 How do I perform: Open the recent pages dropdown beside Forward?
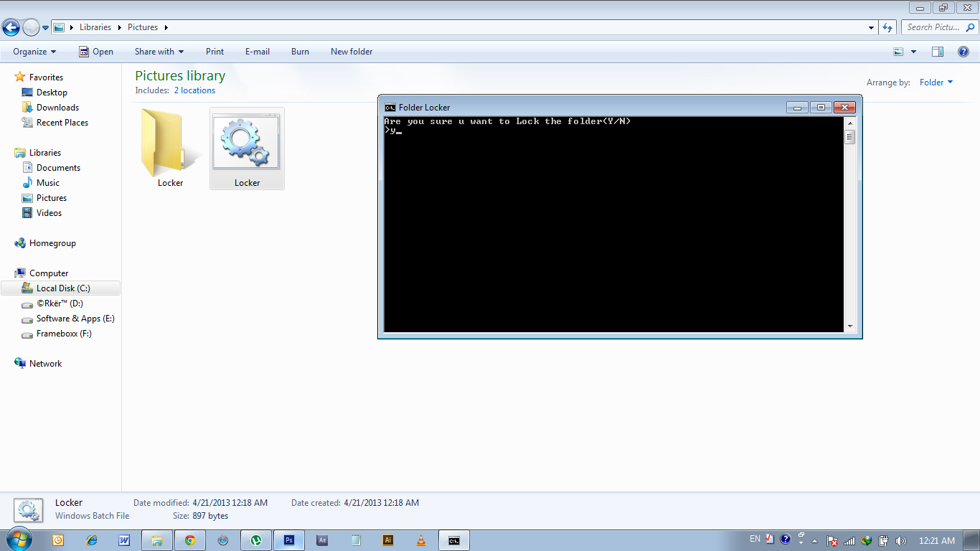click(x=46, y=28)
